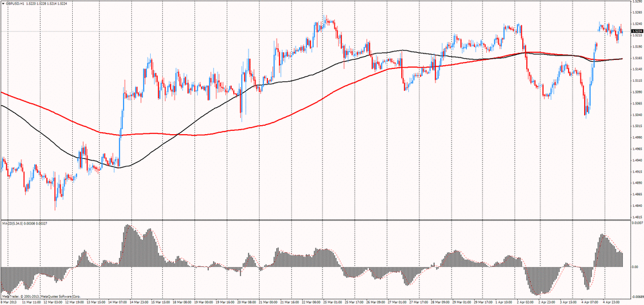Click the 1.5265 price scale value
This screenshot has height=305, width=644.
coord(637,13)
